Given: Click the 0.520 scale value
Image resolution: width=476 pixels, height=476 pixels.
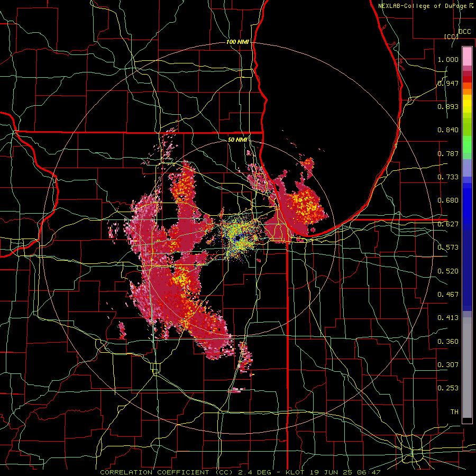Looking at the screenshot, I should pos(448,271).
